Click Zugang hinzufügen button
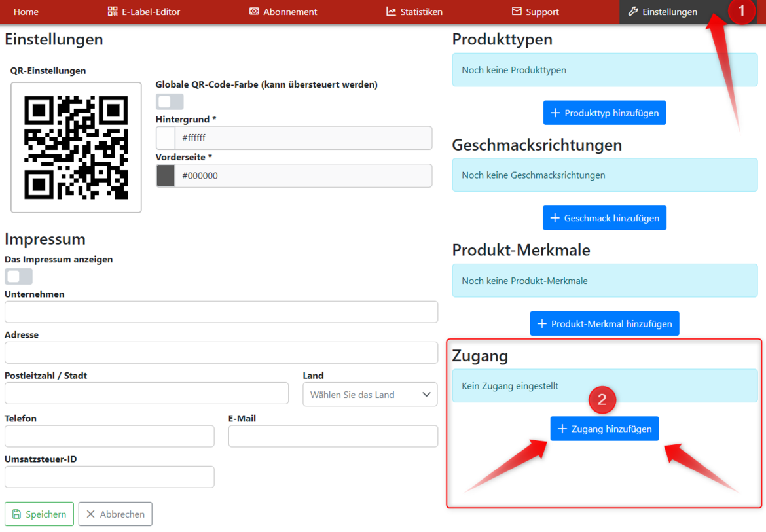766x532 pixels. (604, 429)
